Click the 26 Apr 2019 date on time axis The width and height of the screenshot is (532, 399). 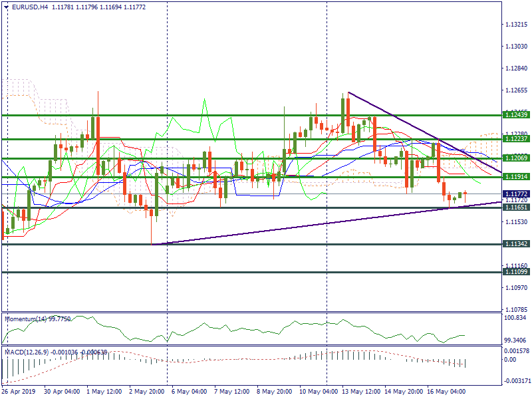20,392
